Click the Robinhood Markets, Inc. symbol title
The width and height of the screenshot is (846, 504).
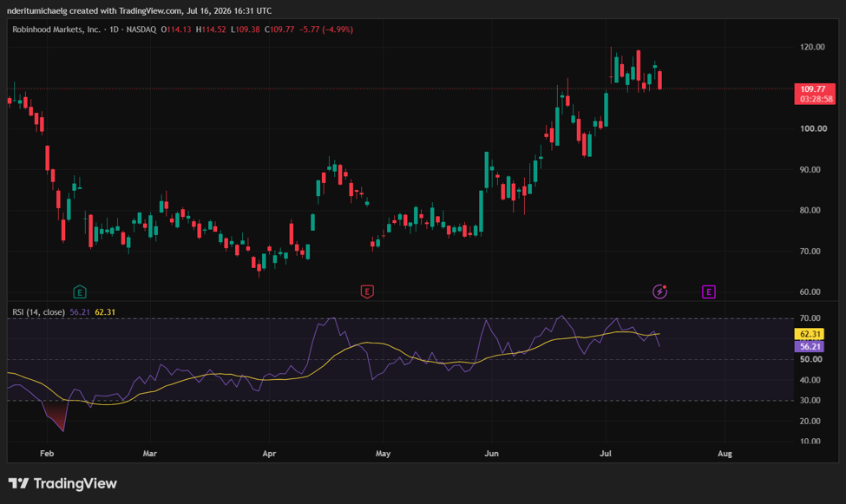(56, 29)
